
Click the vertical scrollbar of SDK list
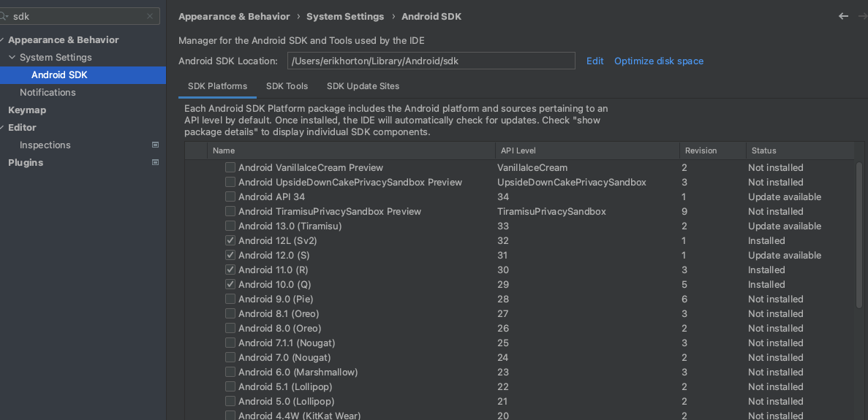coord(859,235)
